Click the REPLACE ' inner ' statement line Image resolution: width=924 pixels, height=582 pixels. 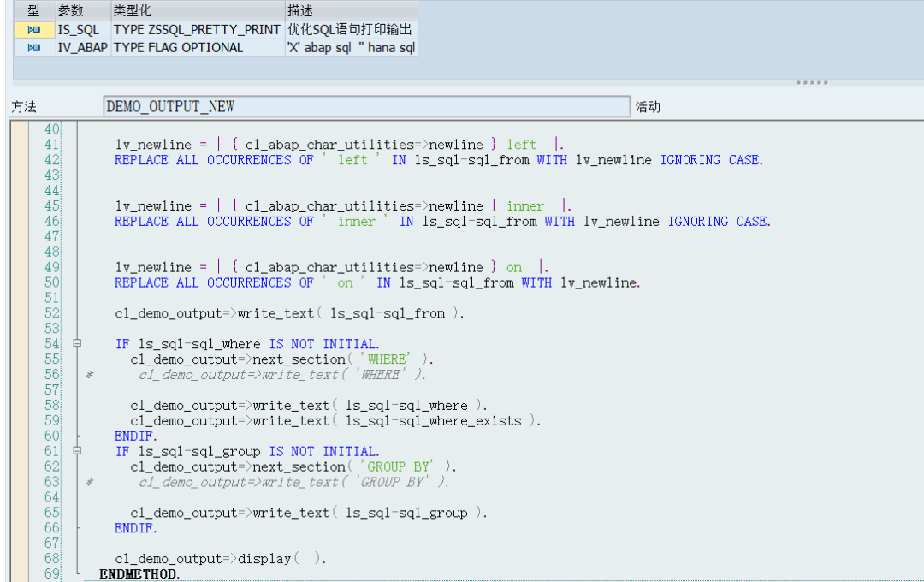442,221
